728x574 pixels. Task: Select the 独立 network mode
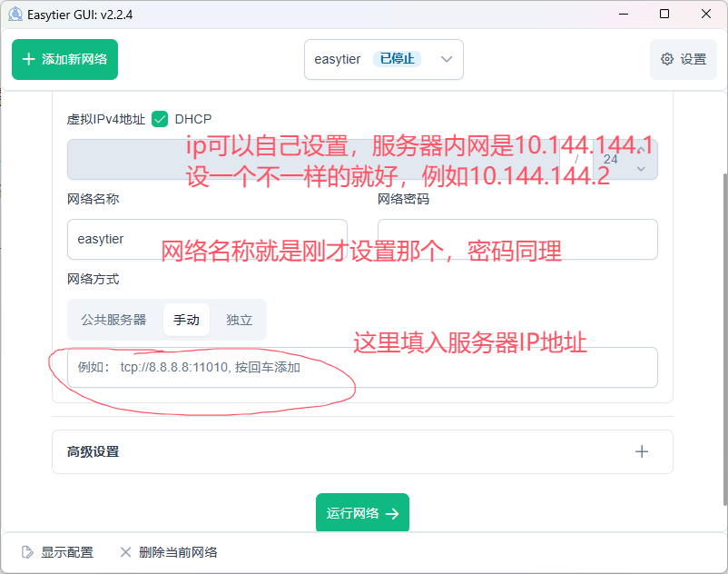coord(239,320)
